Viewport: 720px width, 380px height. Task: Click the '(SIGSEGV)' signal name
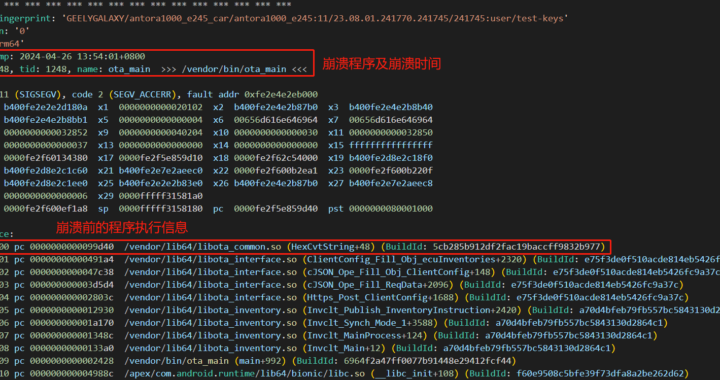point(37,95)
